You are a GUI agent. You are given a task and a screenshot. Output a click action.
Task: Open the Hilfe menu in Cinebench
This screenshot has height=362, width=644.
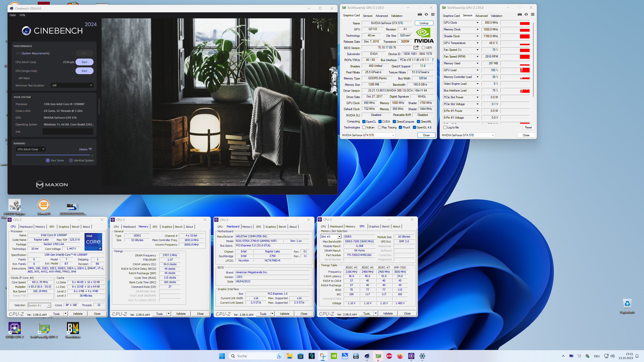22,15
